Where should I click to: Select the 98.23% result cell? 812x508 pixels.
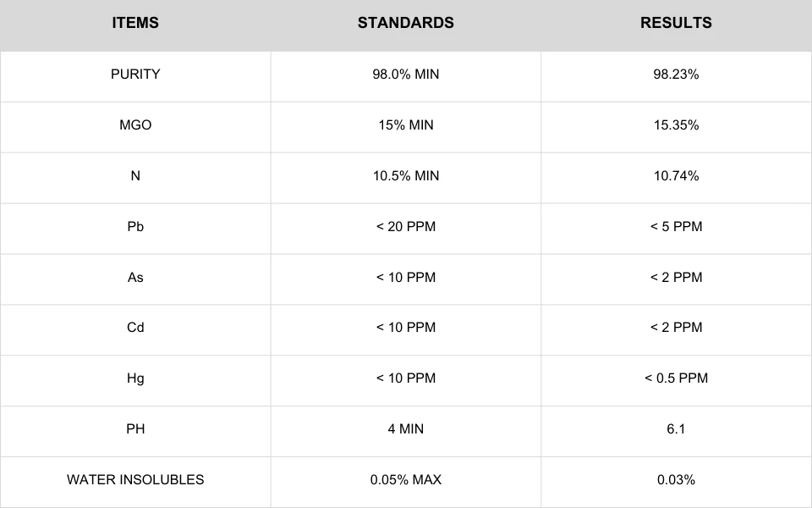(x=676, y=76)
